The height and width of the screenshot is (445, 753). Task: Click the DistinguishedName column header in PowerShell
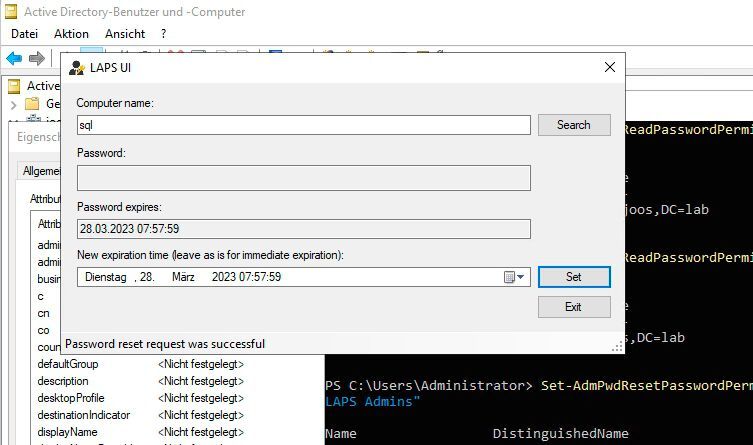point(560,433)
